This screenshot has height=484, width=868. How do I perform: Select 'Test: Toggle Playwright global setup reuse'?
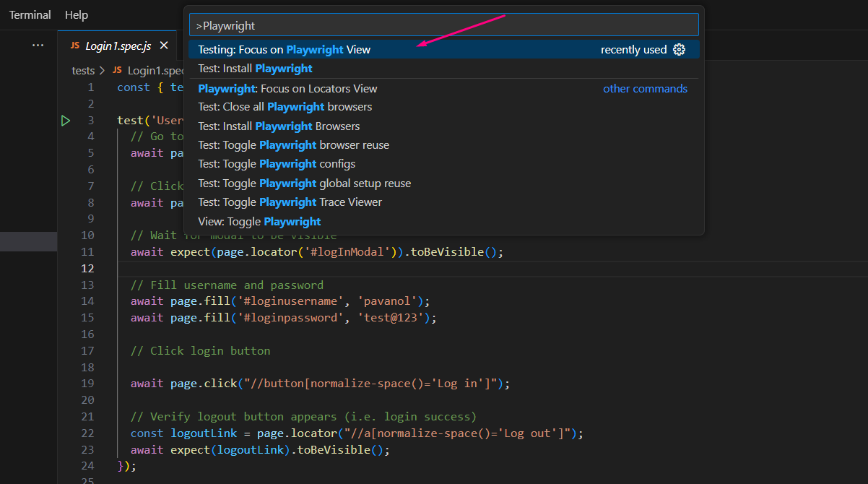coord(443,183)
